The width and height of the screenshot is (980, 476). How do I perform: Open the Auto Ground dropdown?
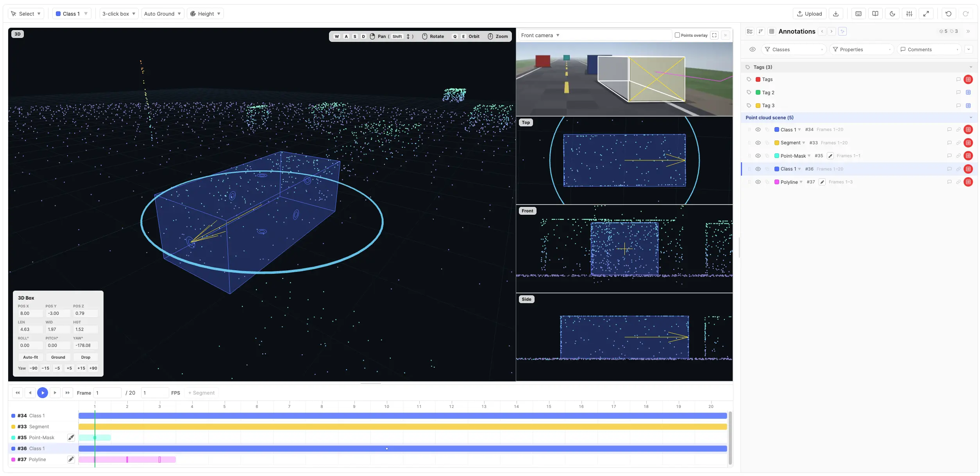tap(163, 14)
